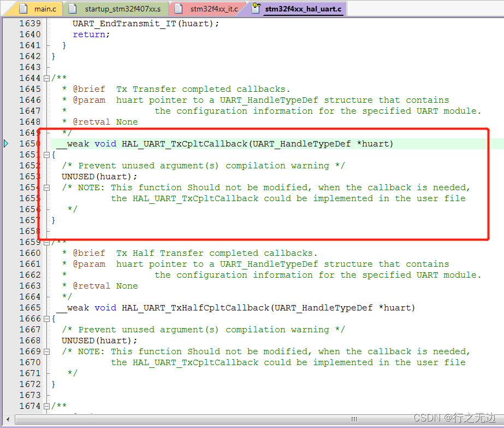Click the current-line arrow marker at 1650
Viewport: 504px width, 428px height.
click(x=6, y=144)
